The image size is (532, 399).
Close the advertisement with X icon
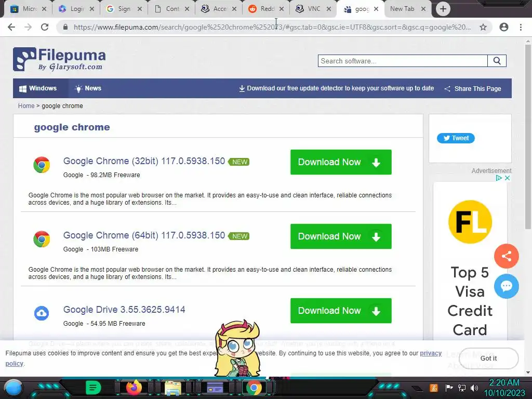[x=507, y=178]
